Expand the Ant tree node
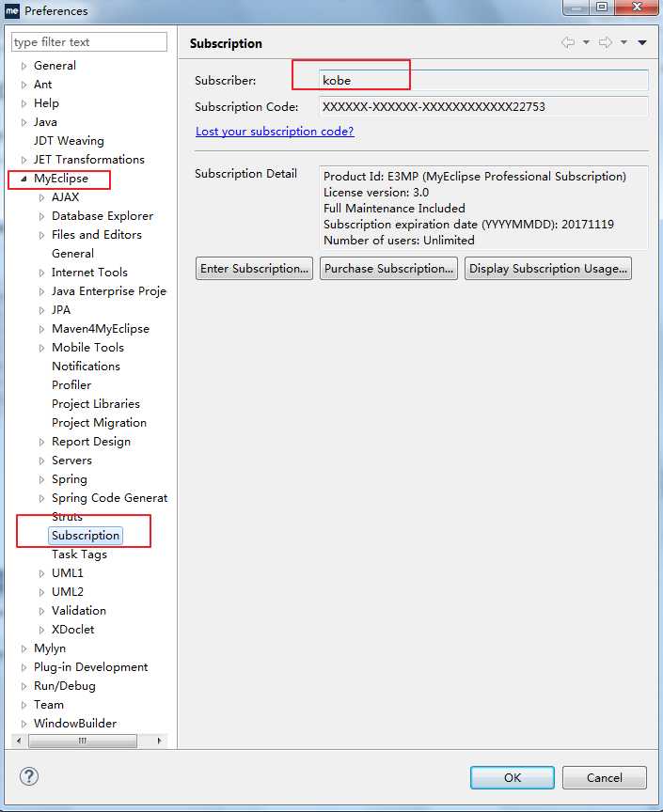 (x=24, y=85)
